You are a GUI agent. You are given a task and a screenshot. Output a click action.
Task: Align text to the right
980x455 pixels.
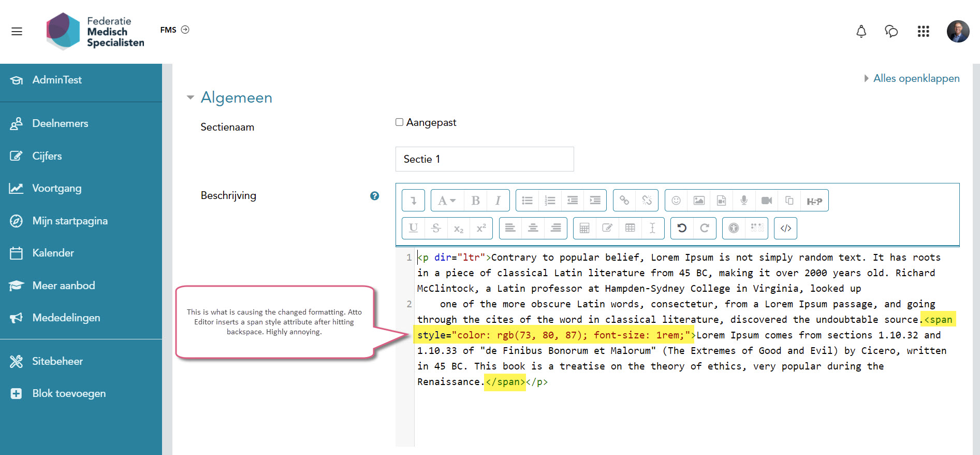click(556, 228)
